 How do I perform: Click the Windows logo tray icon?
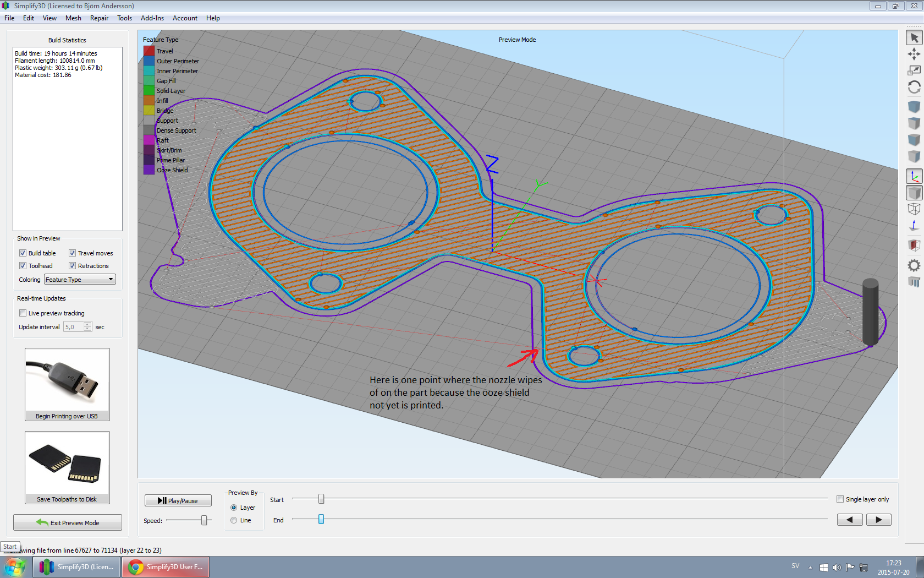coord(824,568)
